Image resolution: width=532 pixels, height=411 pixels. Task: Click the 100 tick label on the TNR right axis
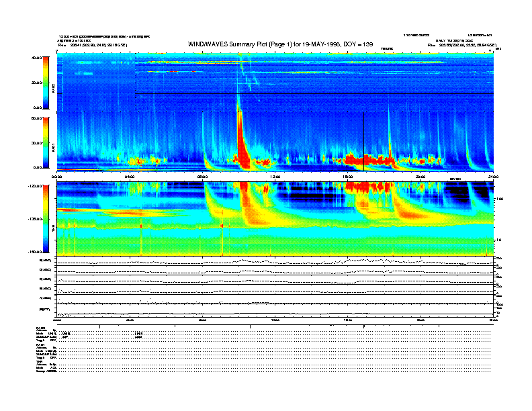[x=499, y=199]
